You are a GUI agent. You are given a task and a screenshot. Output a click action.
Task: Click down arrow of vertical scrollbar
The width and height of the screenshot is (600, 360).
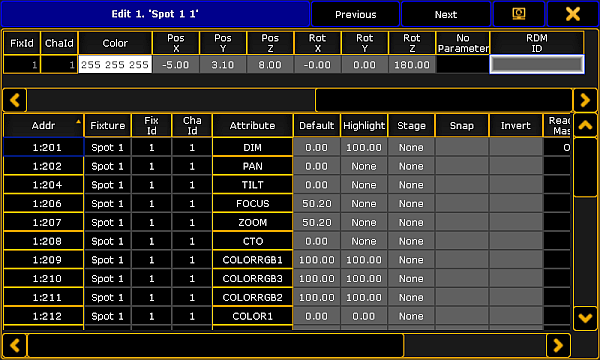(x=585, y=318)
